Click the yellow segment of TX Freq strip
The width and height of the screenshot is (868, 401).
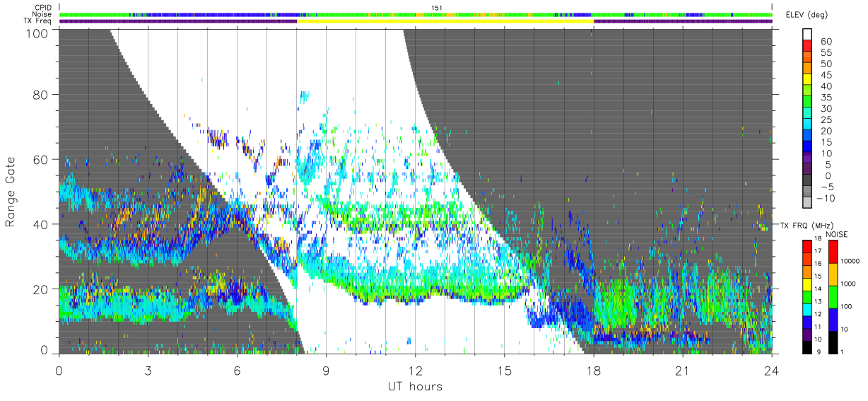445,21
